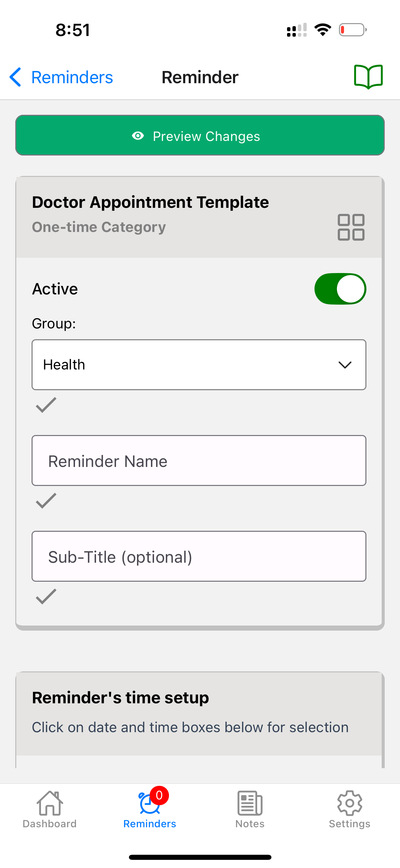Tap the eye icon in Preview Changes
The width and height of the screenshot is (400, 868).
(x=138, y=136)
